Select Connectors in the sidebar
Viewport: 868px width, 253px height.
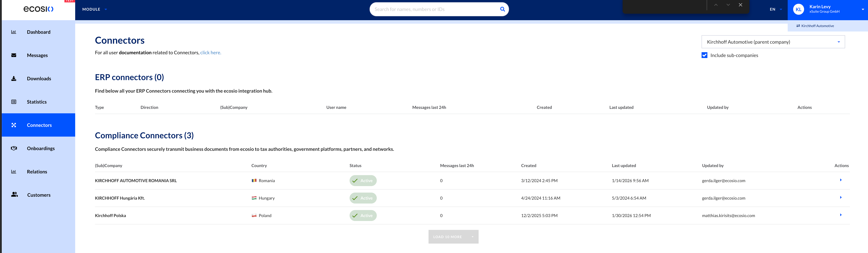(38, 125)
